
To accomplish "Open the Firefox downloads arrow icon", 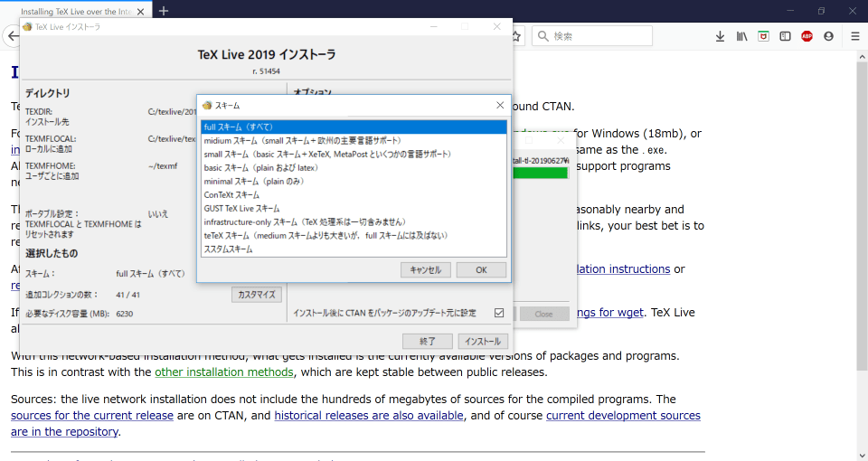I will click(720, 36).
